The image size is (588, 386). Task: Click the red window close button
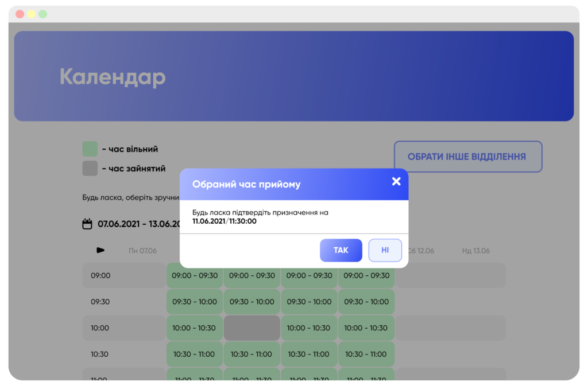(x=20, y=14)
